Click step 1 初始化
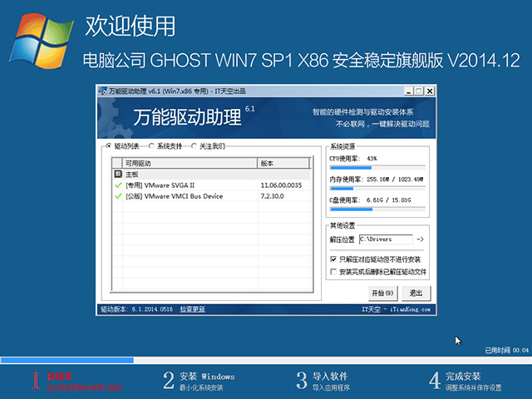 click(76, 381)
